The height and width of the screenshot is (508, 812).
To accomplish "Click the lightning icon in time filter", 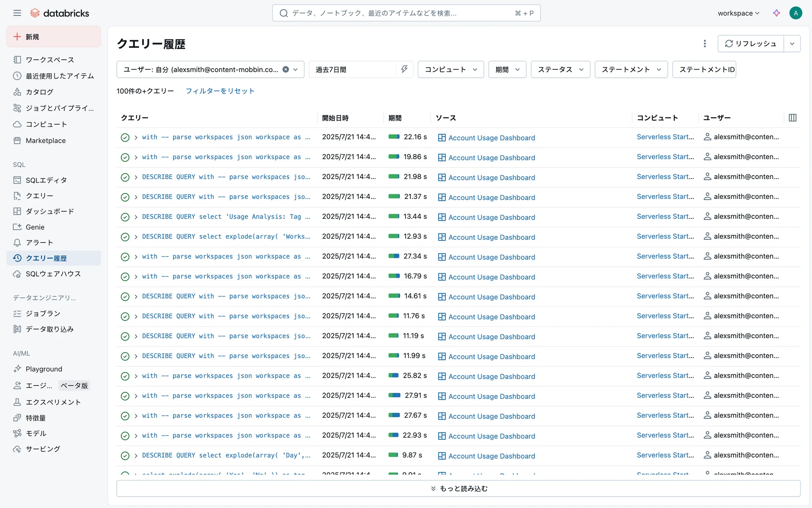I will 404,69.
